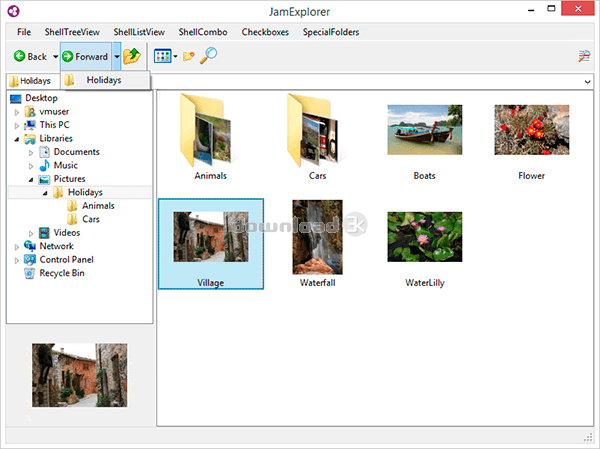
Task: Click the Desktop icon in tree
Action: (16, 99)
